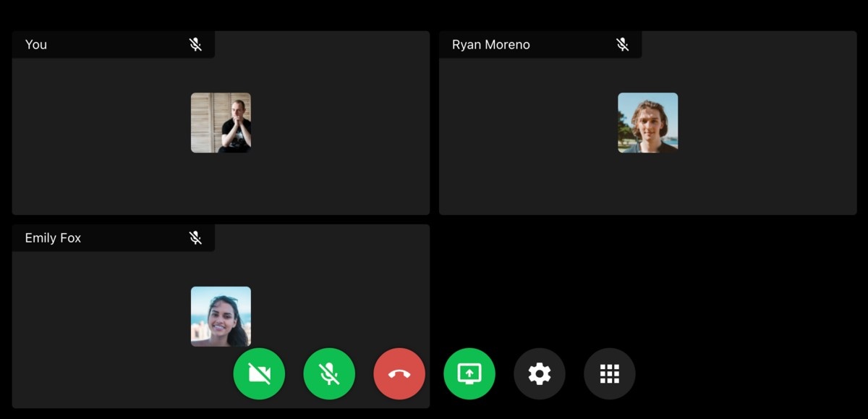
Task: Click the red end call icon
Action: [x=399, y=373]
